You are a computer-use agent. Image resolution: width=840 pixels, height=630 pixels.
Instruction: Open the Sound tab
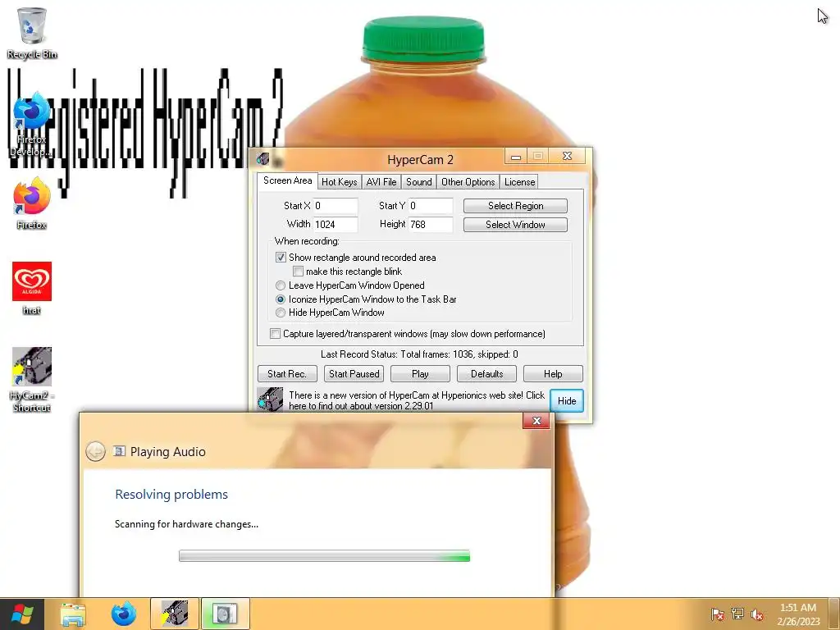tap(419, 181)
